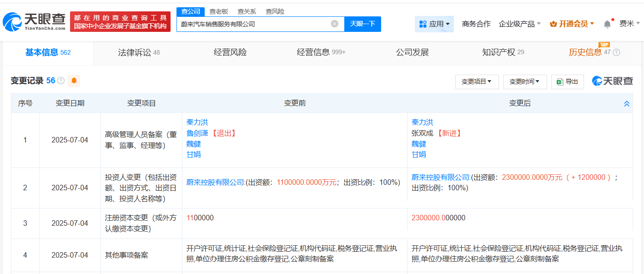Viewport: 644px width, 274px height.
Task: Select the 经营信息 tab
Action: (321, 52)
